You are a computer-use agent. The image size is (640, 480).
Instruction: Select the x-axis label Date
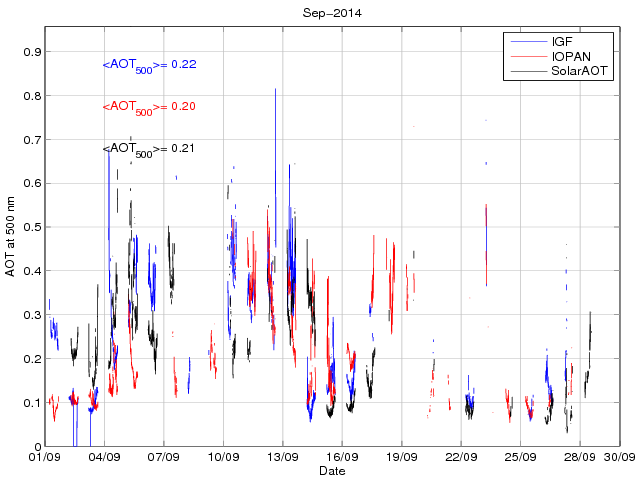331,470
